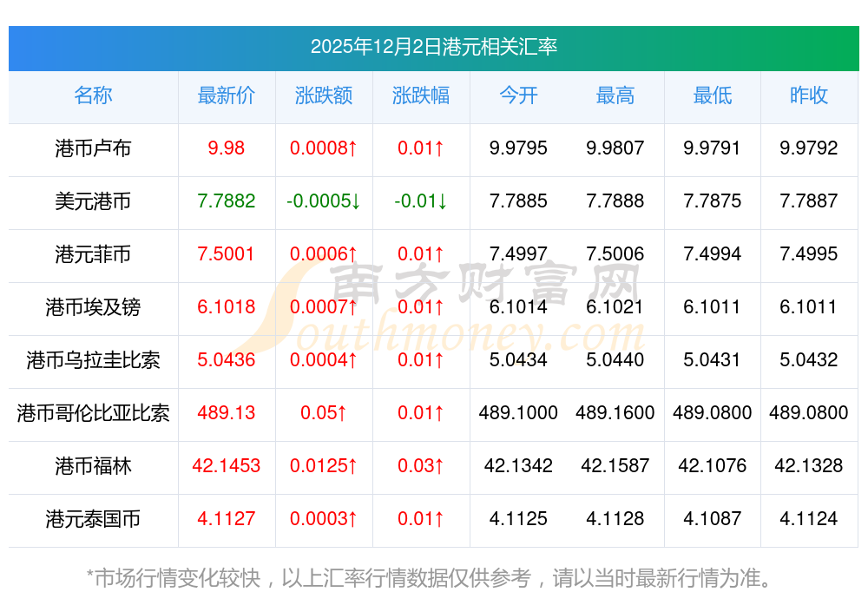
Task: Open the 美元港币 currency pair
Action: [93, 201]
